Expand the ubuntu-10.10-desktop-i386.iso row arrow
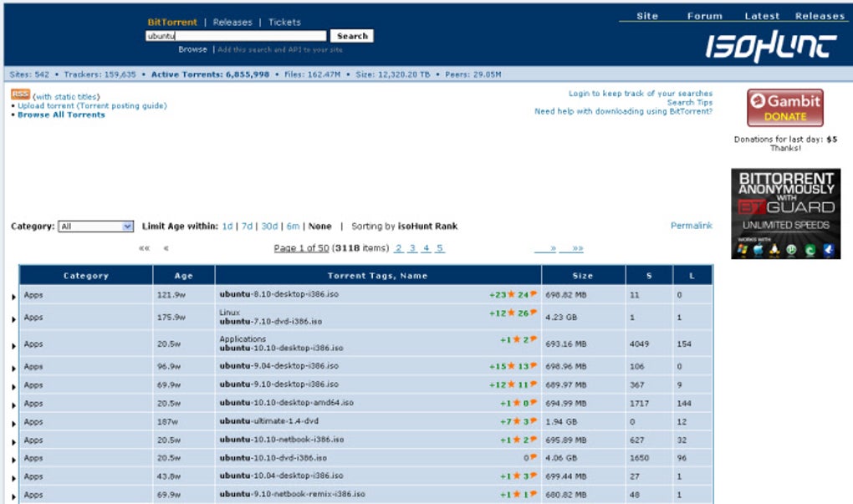Screen dimensions: 853x504 coord(13,346)
